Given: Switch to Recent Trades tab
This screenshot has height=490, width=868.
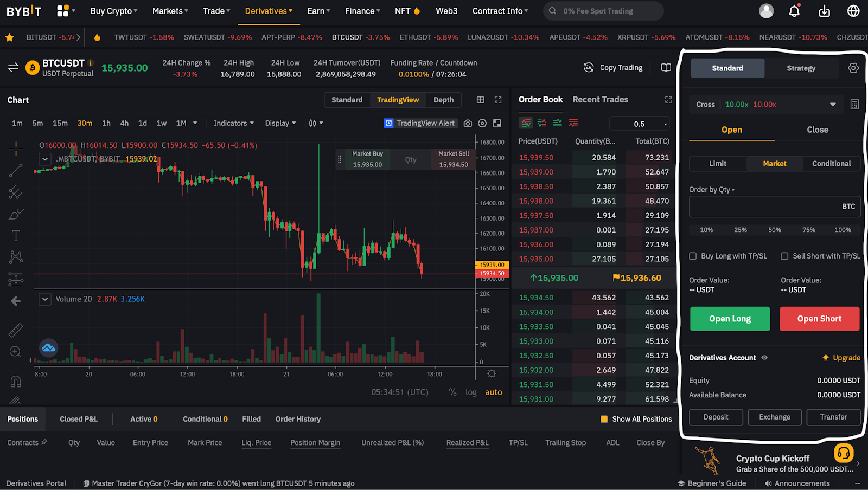Looking at the screenshot, I should (601, 100).
